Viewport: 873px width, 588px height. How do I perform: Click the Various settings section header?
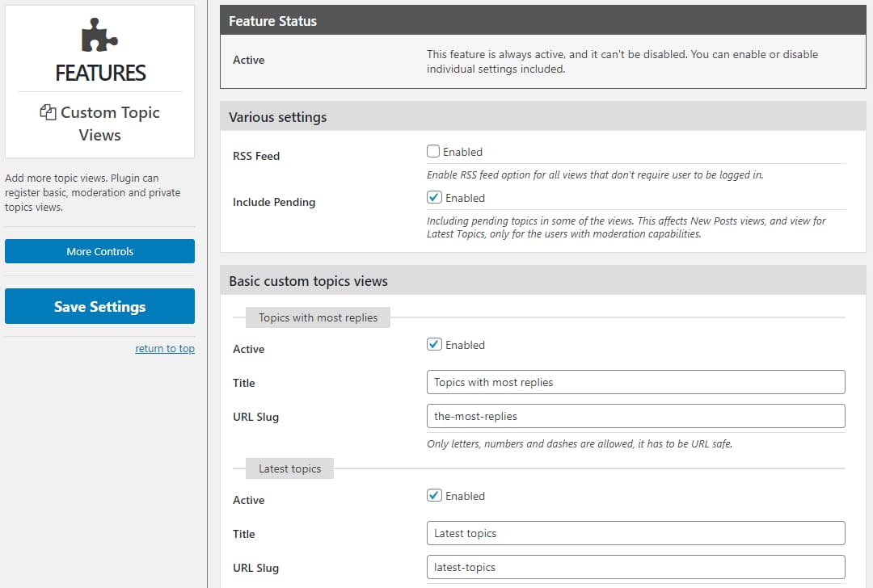[543, 116]
